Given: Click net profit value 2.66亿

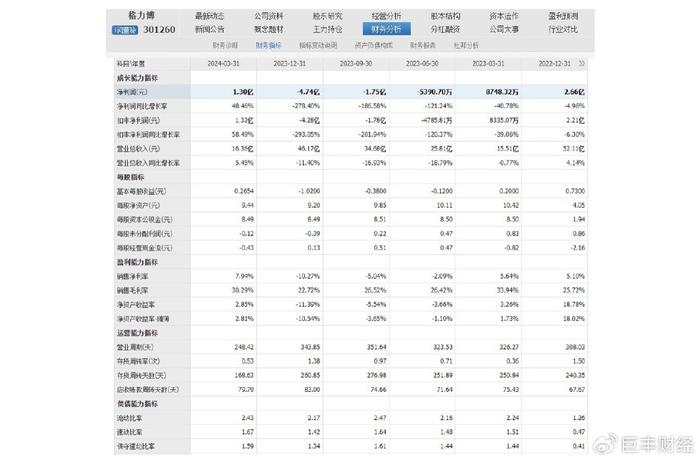Looking at the screenshot, I should click(575, 92).
